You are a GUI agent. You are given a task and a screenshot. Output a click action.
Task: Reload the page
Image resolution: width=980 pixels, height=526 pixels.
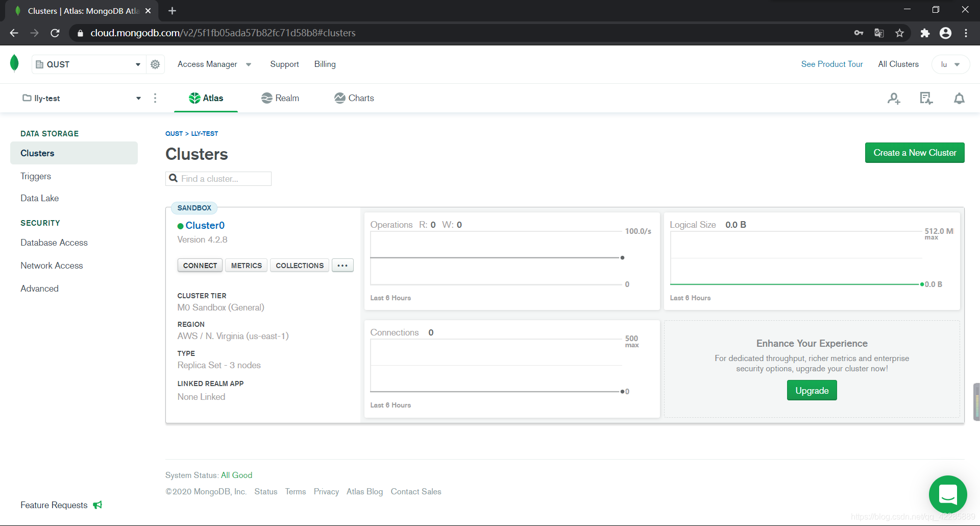(55, 33)
